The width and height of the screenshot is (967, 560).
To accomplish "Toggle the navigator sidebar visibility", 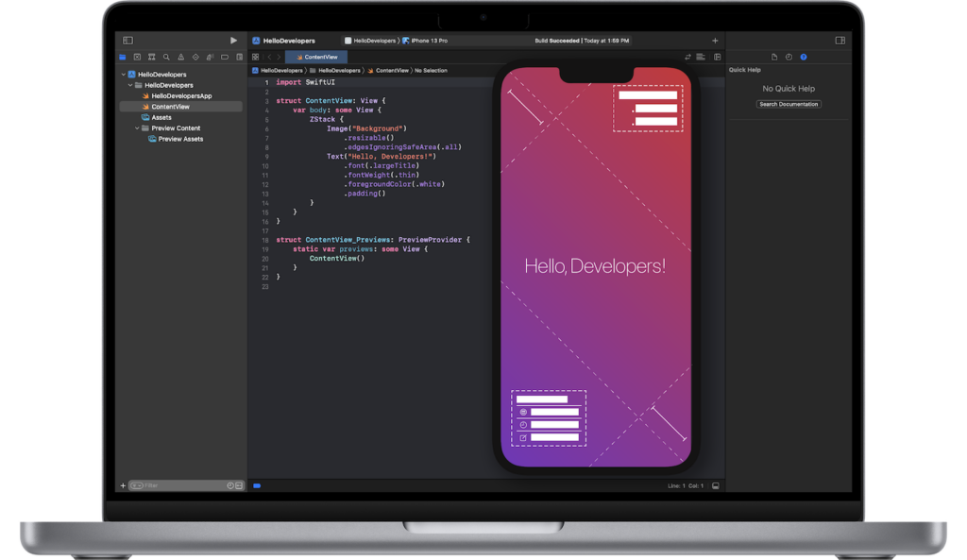I will click(x=127, y=40).
